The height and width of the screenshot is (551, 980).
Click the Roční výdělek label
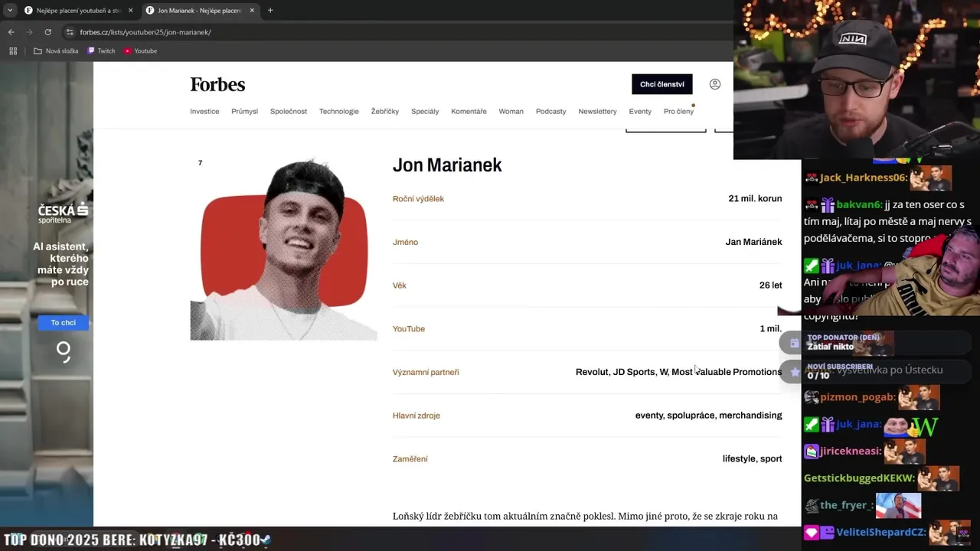tap(418, 199)
